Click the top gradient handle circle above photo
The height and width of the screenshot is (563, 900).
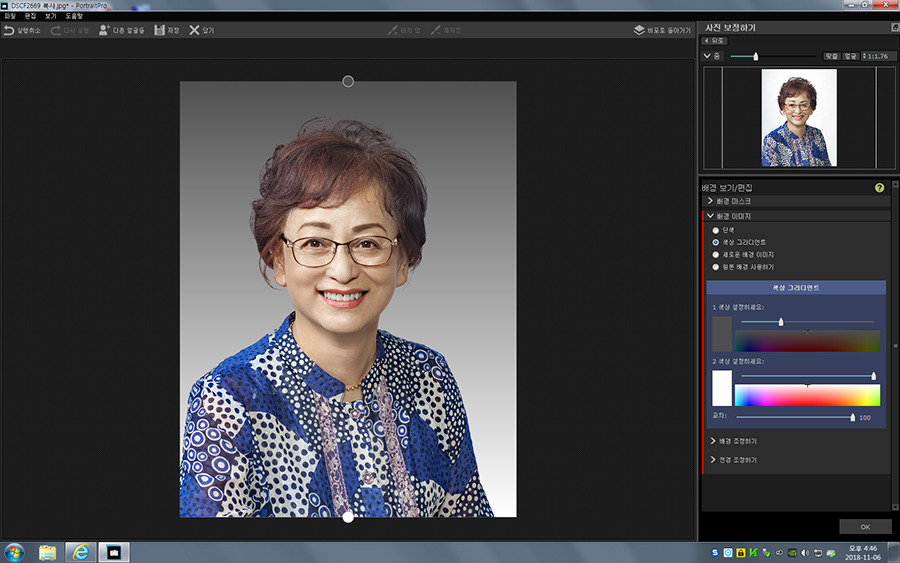(x=348, y=81)
